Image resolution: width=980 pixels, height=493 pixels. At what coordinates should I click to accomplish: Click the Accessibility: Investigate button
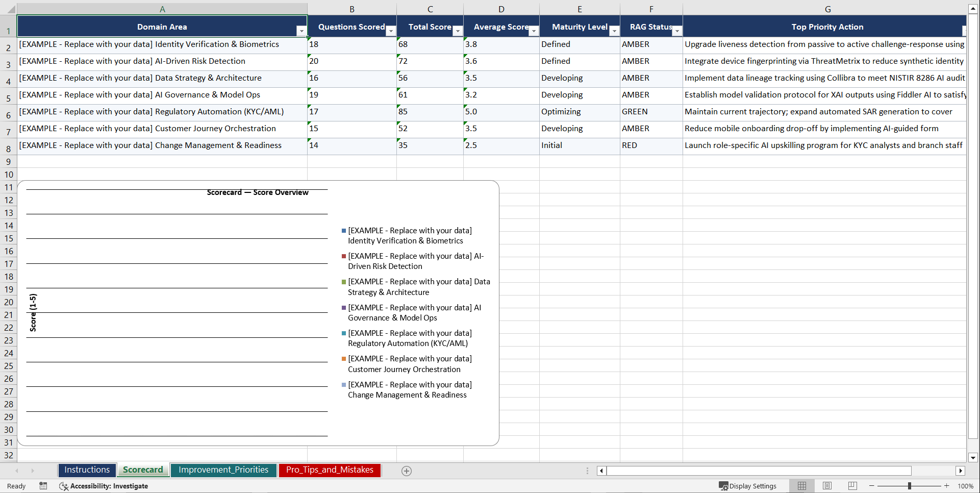point(104,486)
